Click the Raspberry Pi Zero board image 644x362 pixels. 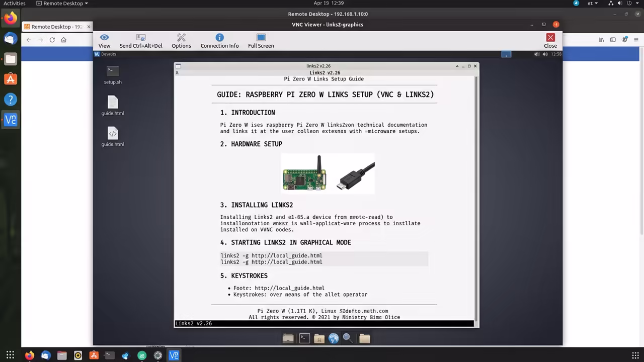click(304, 173)
